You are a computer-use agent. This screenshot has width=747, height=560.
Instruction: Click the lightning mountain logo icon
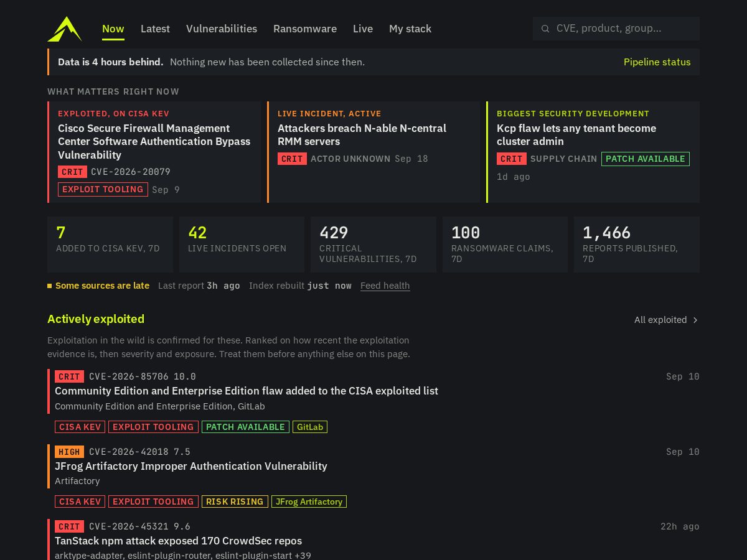[65, 29]
